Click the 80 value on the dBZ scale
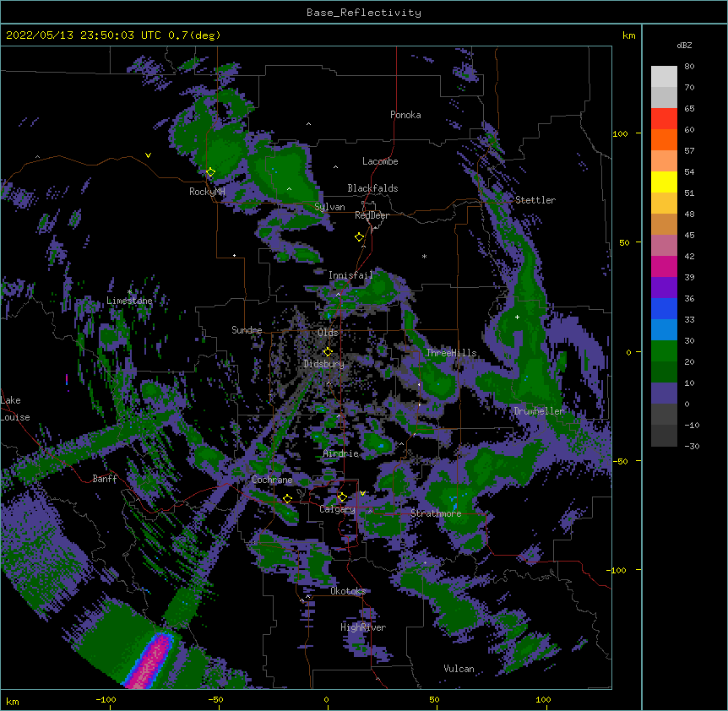The height and width of the screenshot is (711, 728). 689,67
